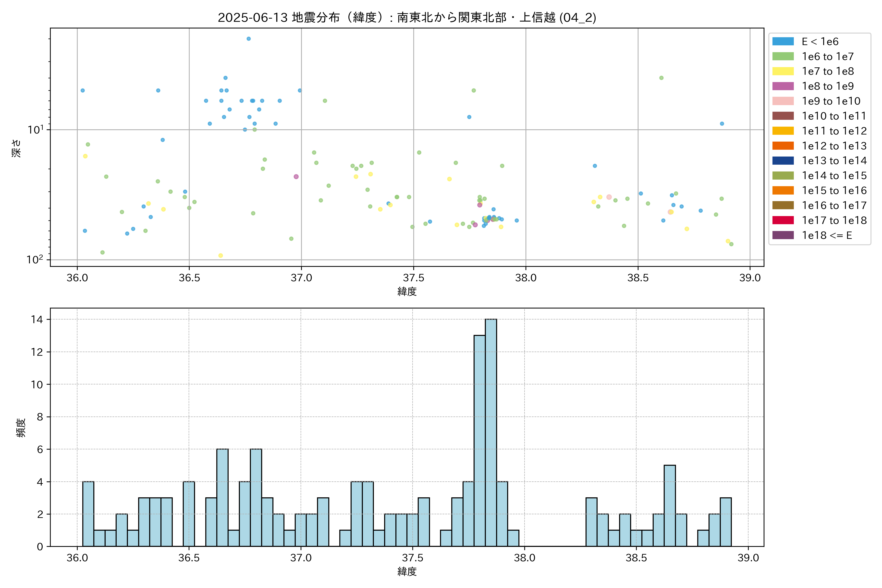The image size is (882, 588).
Task: Click the crimson '1e17 to 1e18' legend swatch
Action: (x=783, y=220)
